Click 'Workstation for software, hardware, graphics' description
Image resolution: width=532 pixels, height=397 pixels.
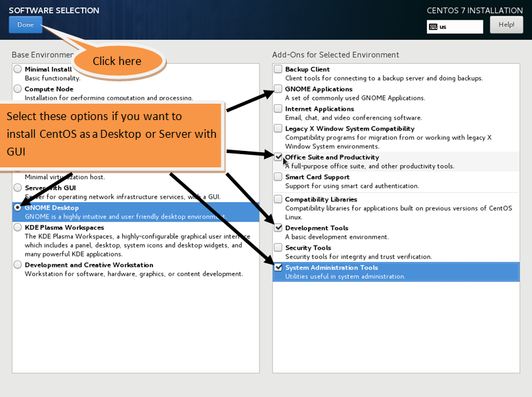tap(134, 274)
